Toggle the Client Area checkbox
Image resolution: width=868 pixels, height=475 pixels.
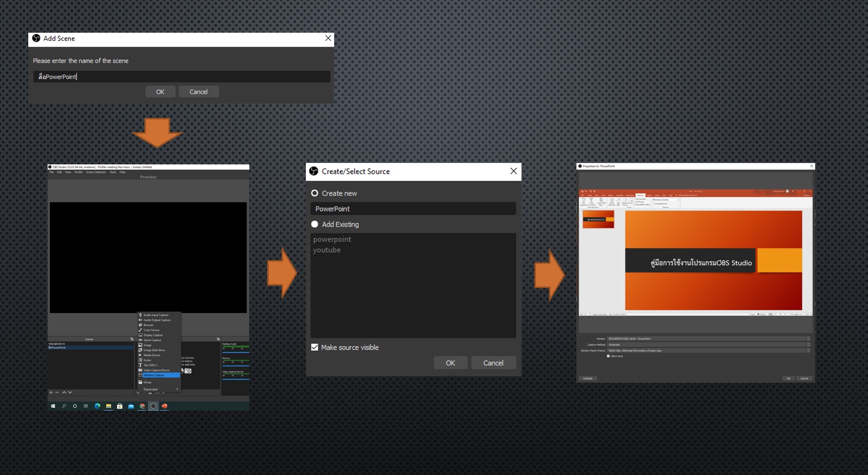tap(608, 356)
